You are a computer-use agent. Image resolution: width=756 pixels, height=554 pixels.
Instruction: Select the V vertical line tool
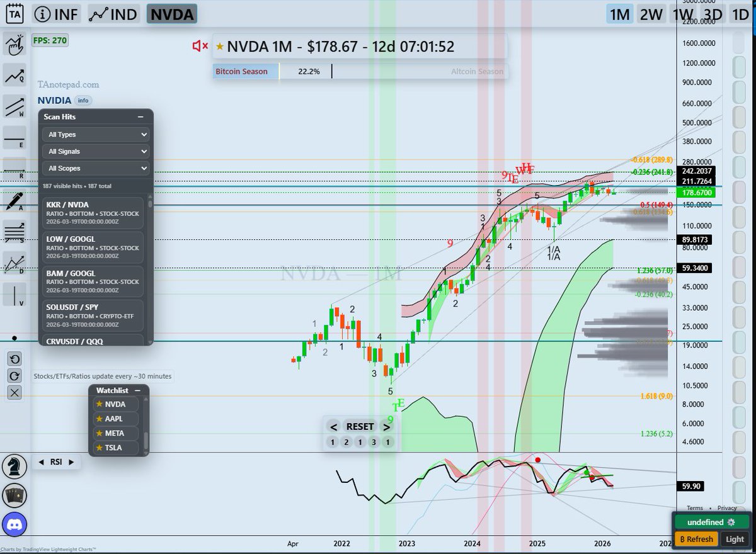pos(14,293)
